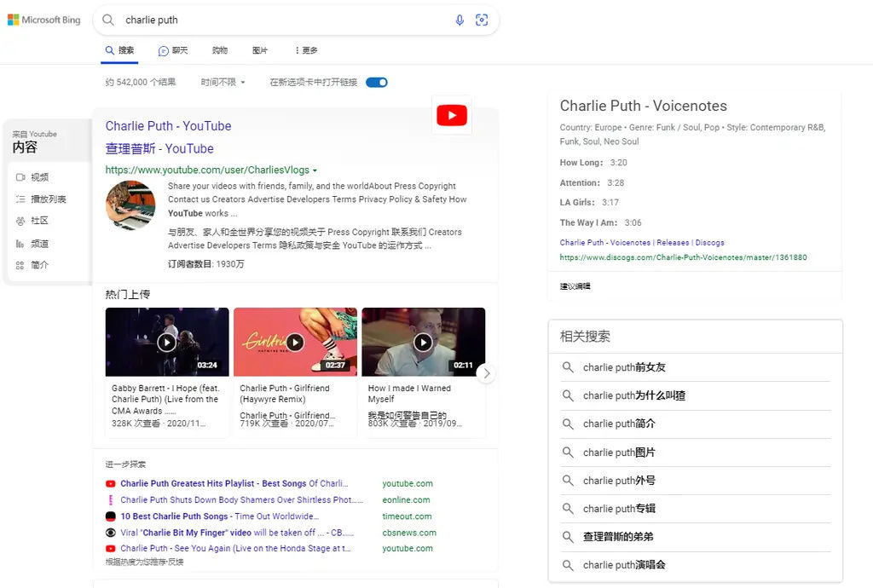
Task: Click the eonline.com source link
Action: click(x=406, y=500)
